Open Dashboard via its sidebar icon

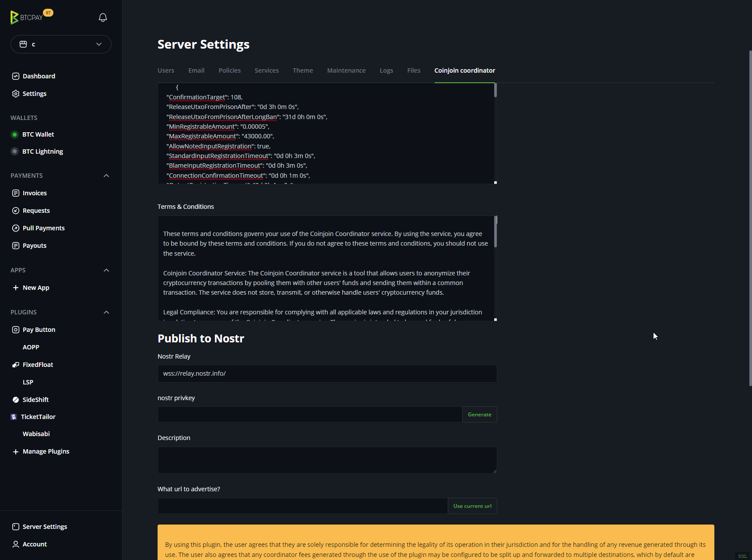[x=16, y=76]
